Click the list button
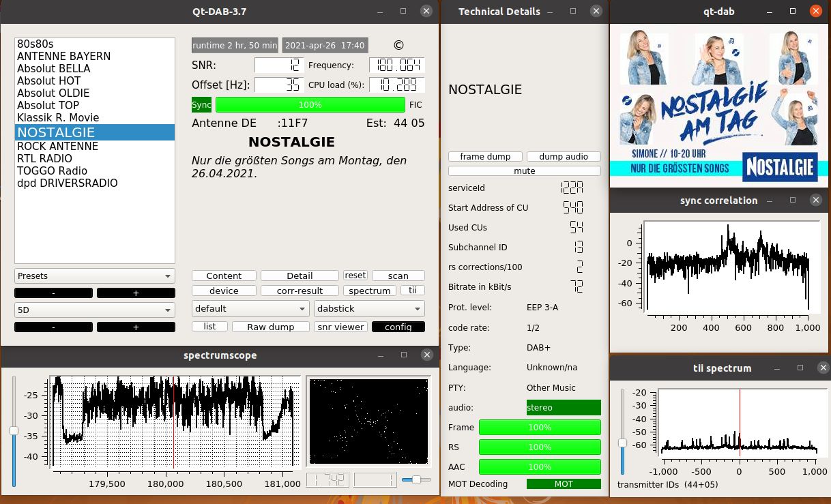Image resolution: width=831 pixels, height=504 pixels. point(209,327)
